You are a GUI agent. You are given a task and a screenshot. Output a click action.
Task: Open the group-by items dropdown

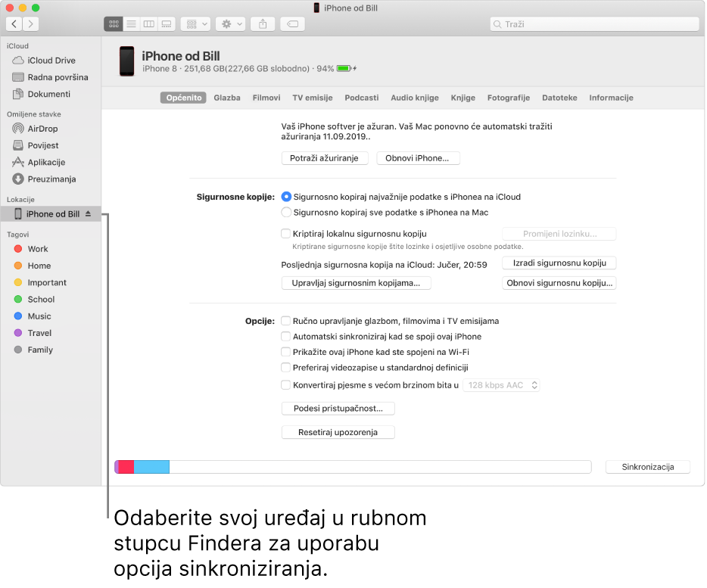pos(196,24)
